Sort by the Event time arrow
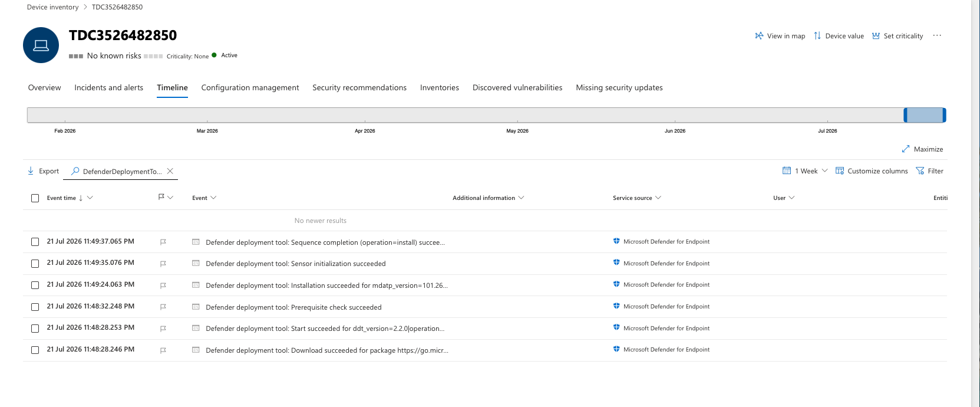980x407 pixels. tap(81, 198)
